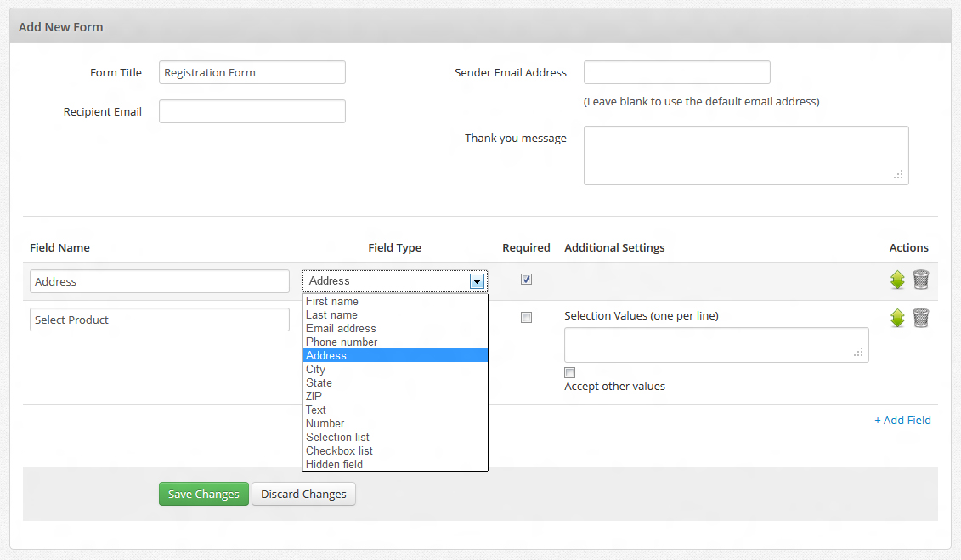The width and height of the screenshot is (961, 560).
Task: Choose Last name from field type list
Action: click(x=395, y=315)
